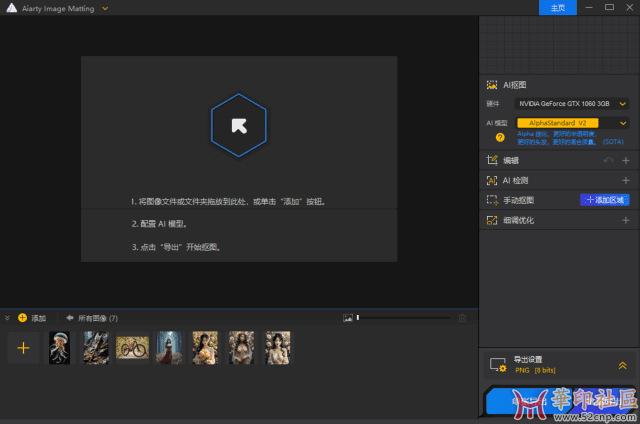The image size is (640, 424).
Task: Click the 添加区域 button
Action: (x=604, y=200)
